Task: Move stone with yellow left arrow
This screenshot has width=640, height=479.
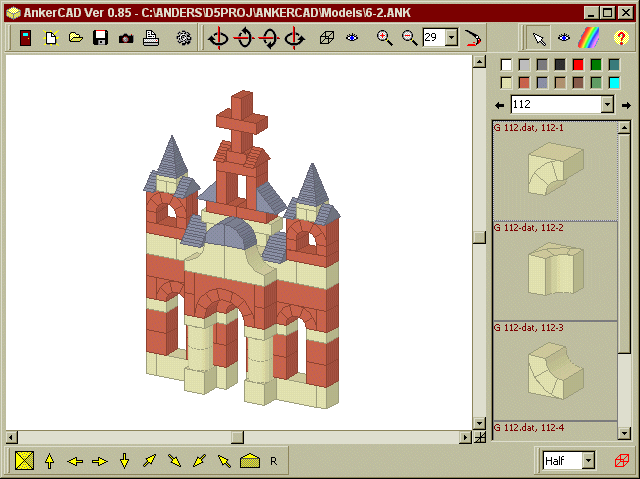Action: point(75,461)
